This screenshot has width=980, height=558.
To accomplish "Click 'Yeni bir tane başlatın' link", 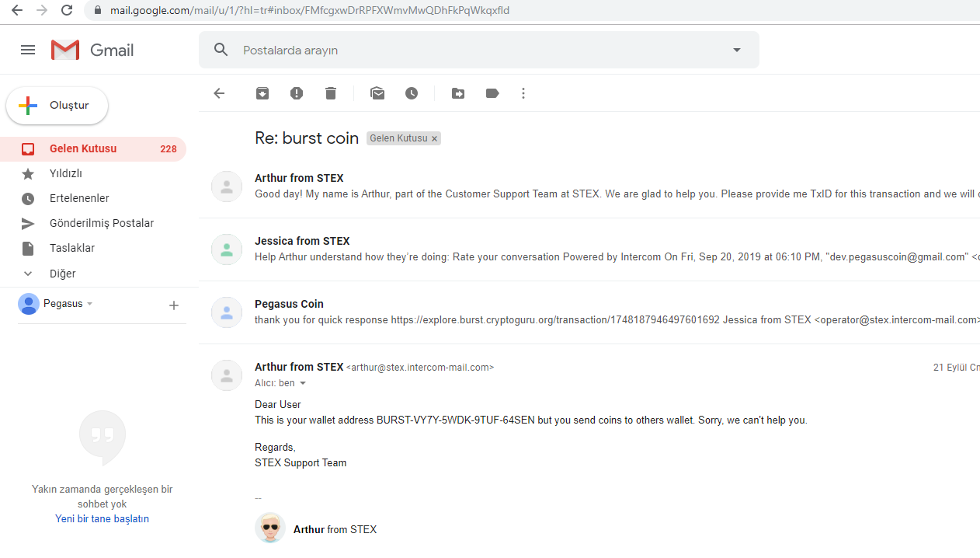I will point(102,518).
